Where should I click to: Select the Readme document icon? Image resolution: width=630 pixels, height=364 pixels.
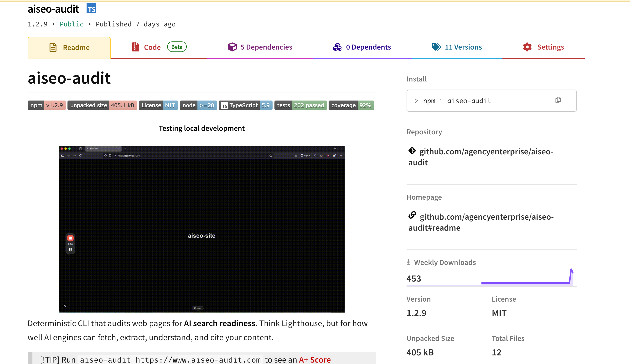pos(53,47)
